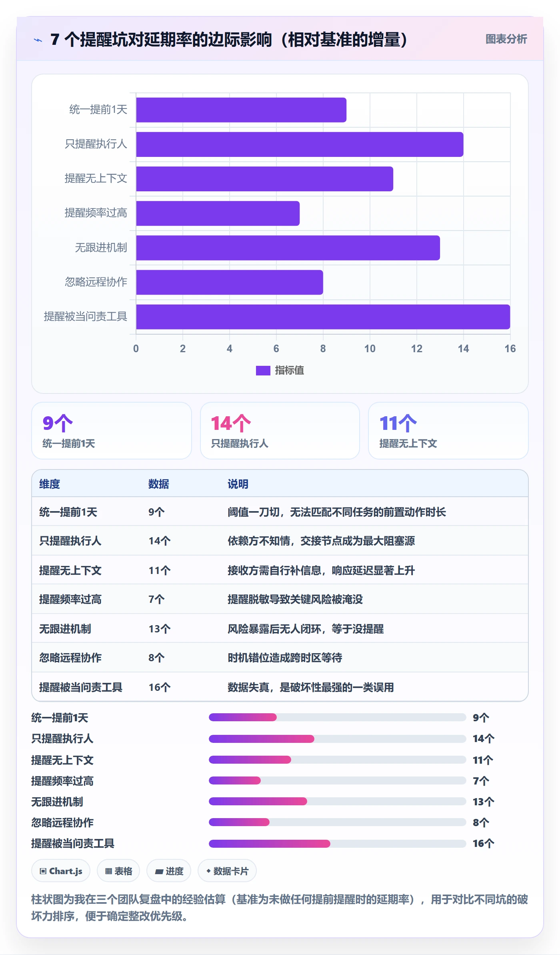560x955 pixels.
Task: Click the 说明 column header
Action: (238, 484)
